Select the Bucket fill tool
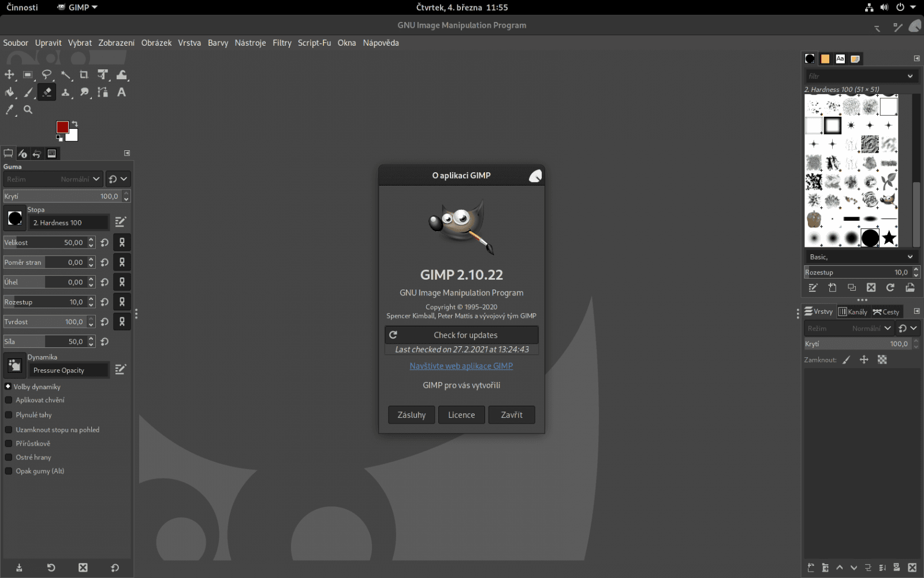The image size is (924, 578). (9, 92)
